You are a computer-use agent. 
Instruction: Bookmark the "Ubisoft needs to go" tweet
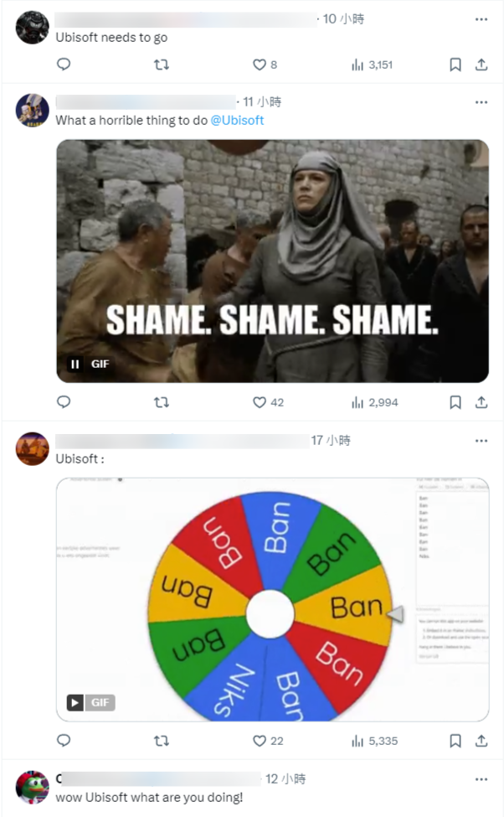pos(455,65)
